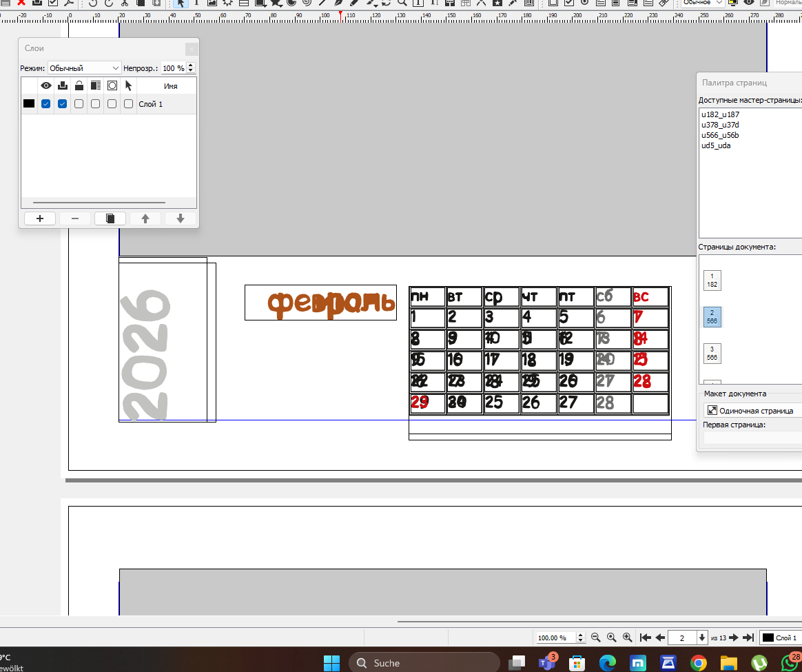Viewport: 802px width, 672px height.
Task: Open the Режим blend mode dropdown
Action: point(84,68)
